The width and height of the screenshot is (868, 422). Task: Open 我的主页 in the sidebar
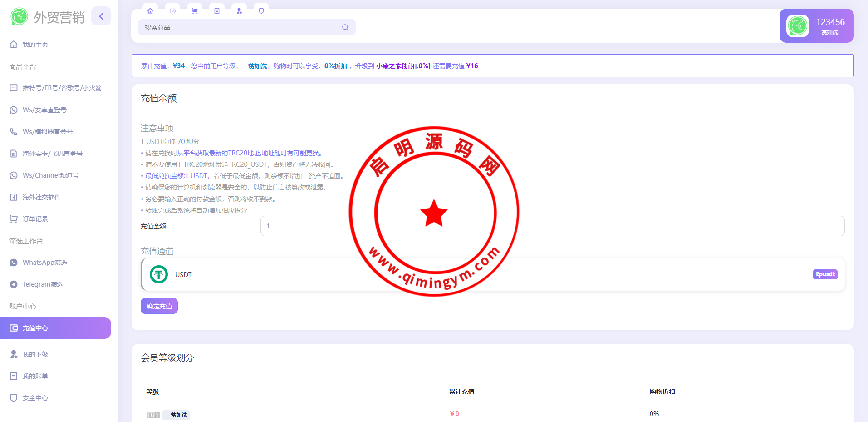point(35,45)
